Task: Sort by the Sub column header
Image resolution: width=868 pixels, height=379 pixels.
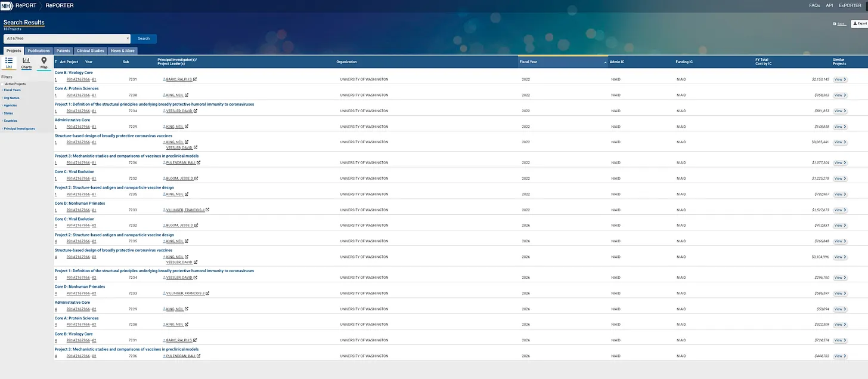Action: point(126,62)
